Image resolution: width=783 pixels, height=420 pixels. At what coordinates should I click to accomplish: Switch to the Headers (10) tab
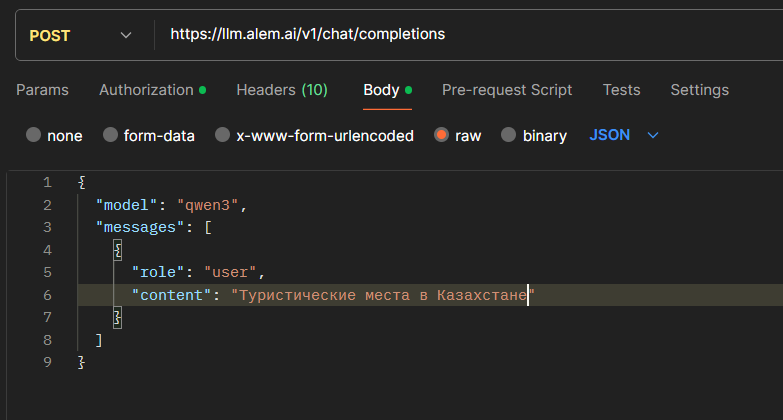point(281,90)
